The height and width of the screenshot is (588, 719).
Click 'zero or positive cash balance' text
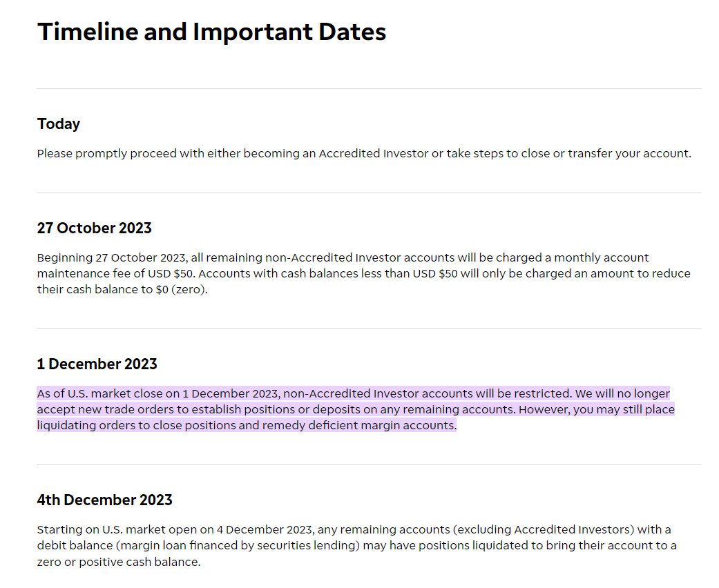[x=118, y=562]
